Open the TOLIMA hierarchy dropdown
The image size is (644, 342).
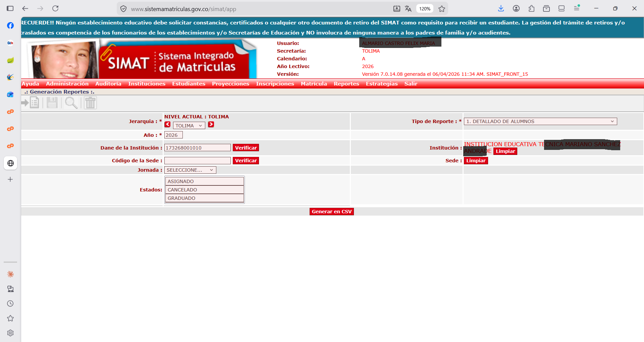coord(189,125)
